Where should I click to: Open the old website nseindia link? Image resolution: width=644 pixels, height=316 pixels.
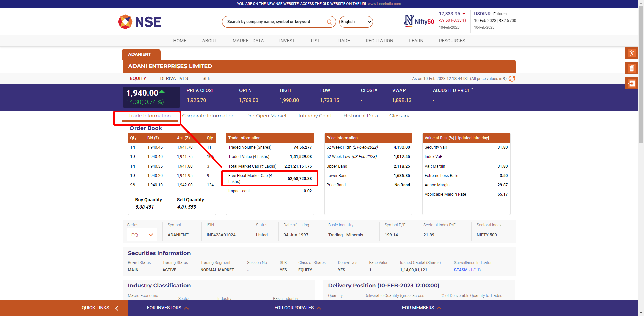click(384, 4)
